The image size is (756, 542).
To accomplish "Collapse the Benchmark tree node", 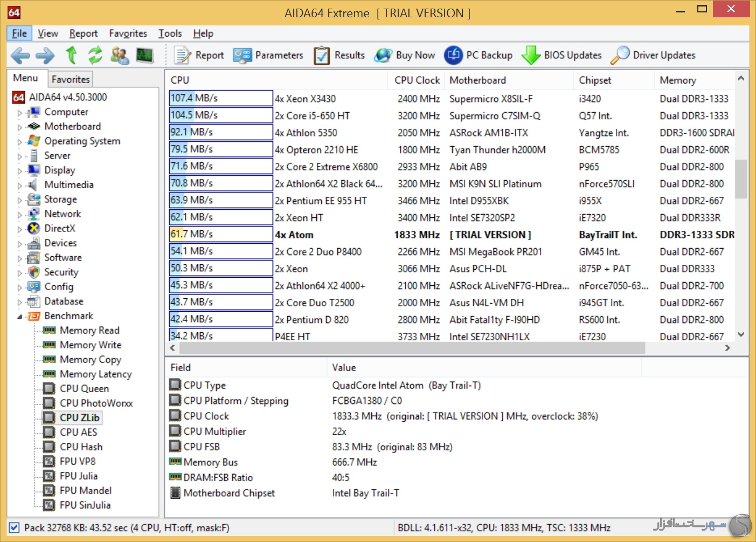I will (20, 317).
